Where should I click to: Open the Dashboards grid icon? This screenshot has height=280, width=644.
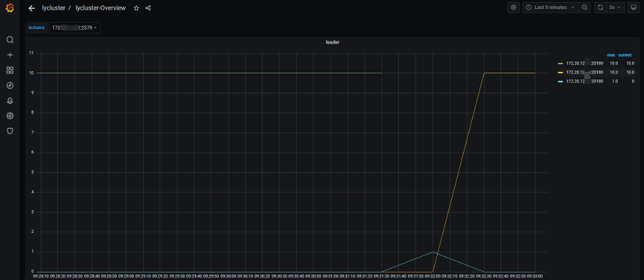pos(10,70)
